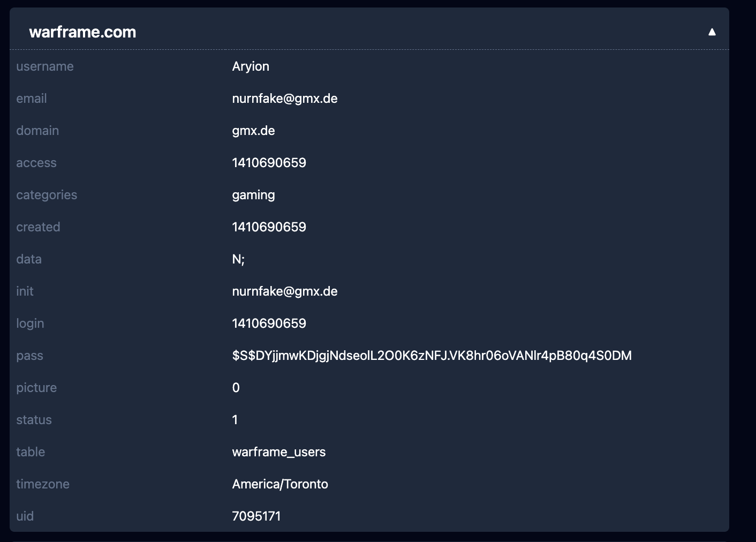Click the init field value
756x542 pixels.
[x=284, y=291]
